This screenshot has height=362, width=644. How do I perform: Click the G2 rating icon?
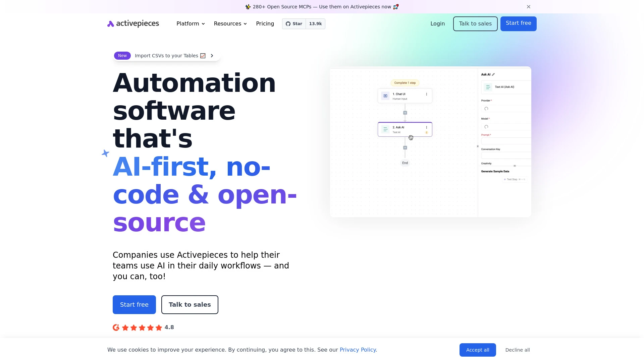click(x=116, y=327)
